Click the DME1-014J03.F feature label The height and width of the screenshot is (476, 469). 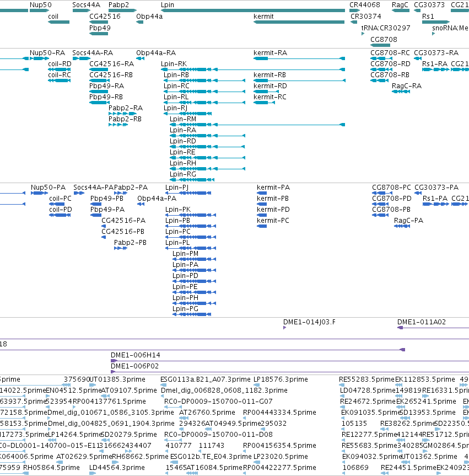pyautogui.click(x=309, y=322)
